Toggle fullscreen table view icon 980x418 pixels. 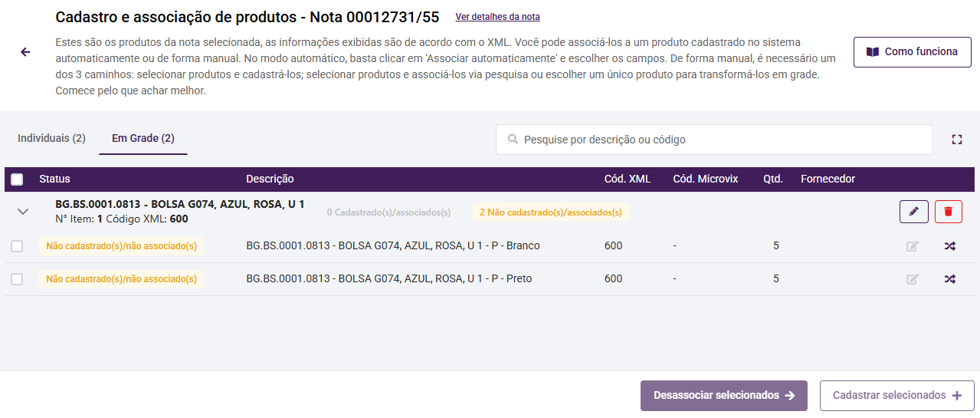coord(956,140)
